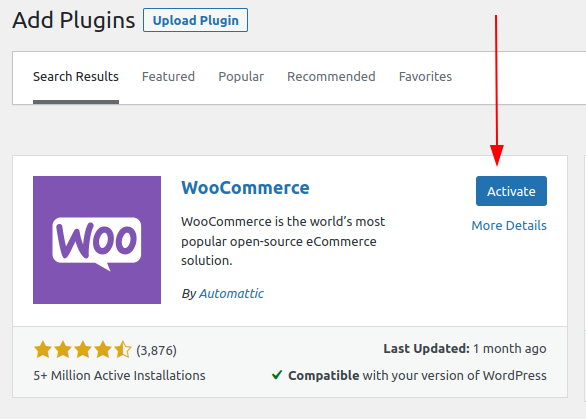Viewport: 586px width, 419px height.
Task: Click the first gold rating star
Action: (43, 350)
